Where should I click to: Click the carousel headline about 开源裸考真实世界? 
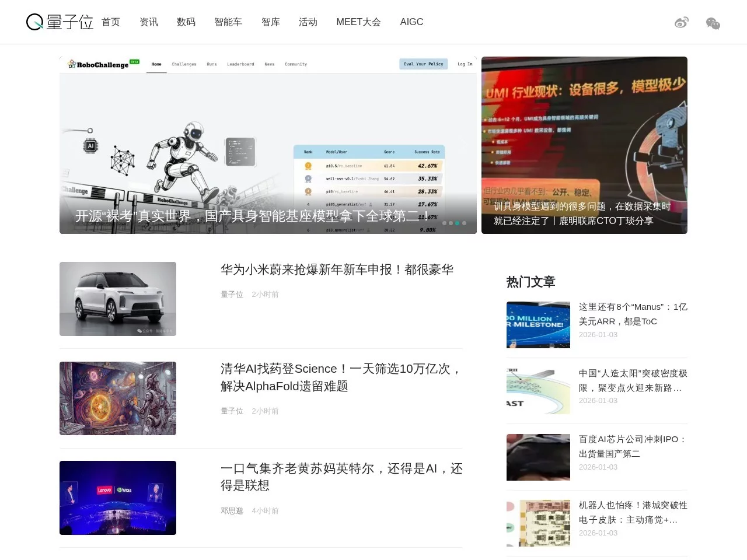(248, 216)
